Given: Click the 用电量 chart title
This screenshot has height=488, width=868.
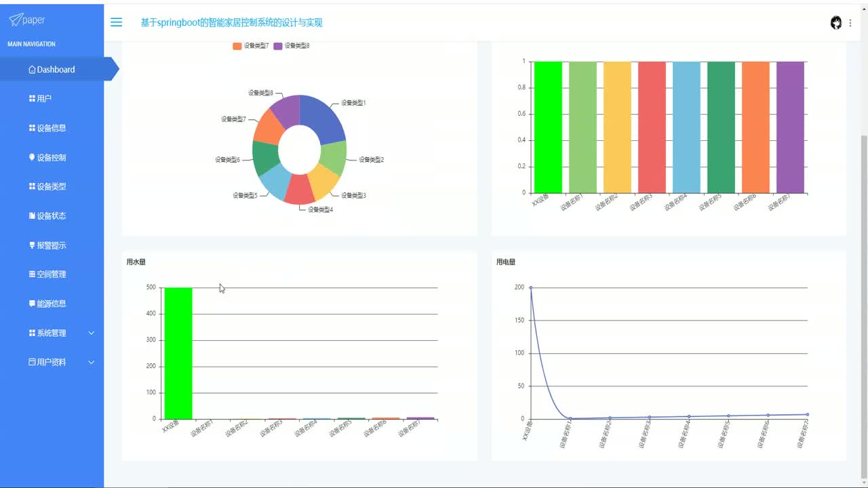Looking at the screenshot, I should point(506,262).
